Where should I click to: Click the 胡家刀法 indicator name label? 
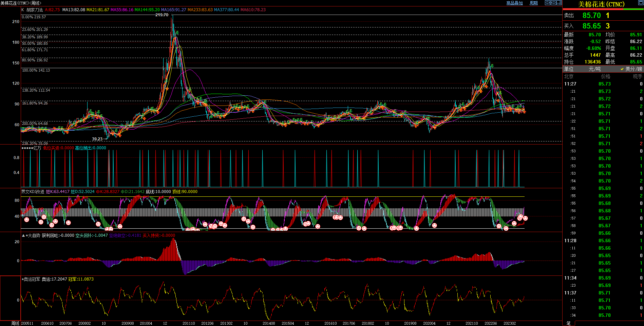35,10
